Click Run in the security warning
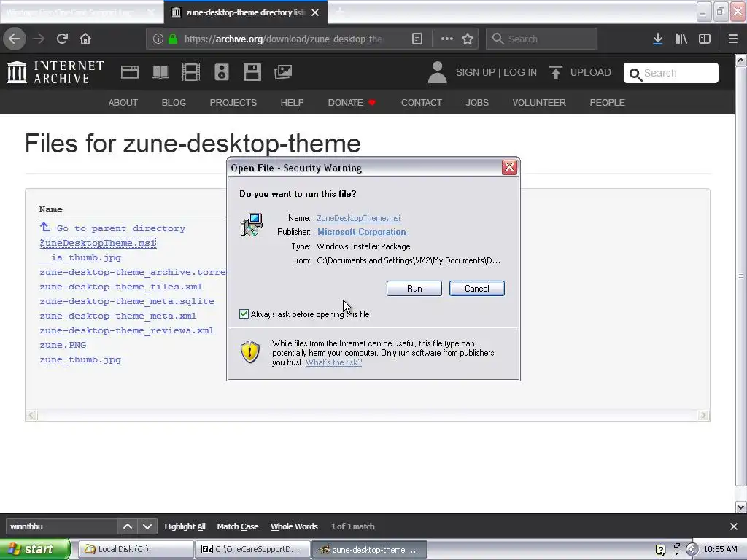747x560 pixels. pos(414,289)
